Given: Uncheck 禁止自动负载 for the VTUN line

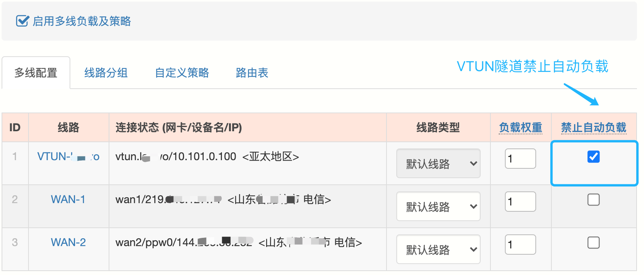Looking at the screenshot, I should 593,157.
